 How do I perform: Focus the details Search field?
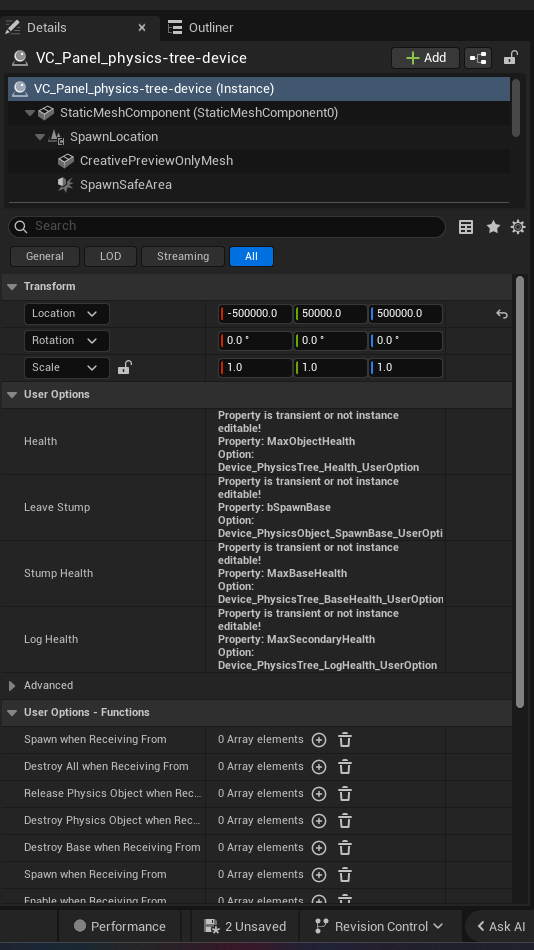(x=227, y=226)
